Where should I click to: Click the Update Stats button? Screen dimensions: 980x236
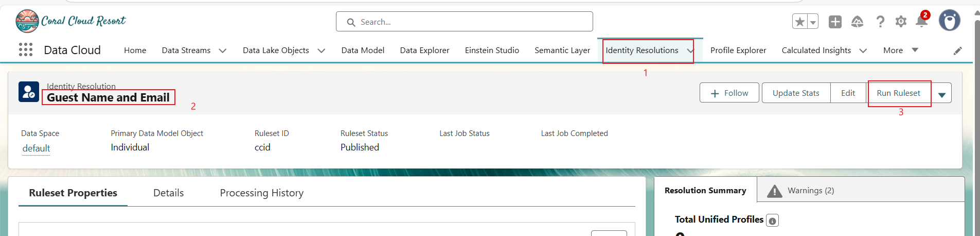pos(796,93)
